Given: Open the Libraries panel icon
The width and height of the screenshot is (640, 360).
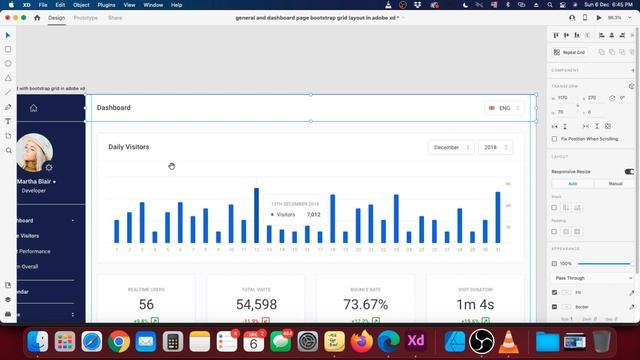Looking at the screenshot, I should click(x=8, y=285).
